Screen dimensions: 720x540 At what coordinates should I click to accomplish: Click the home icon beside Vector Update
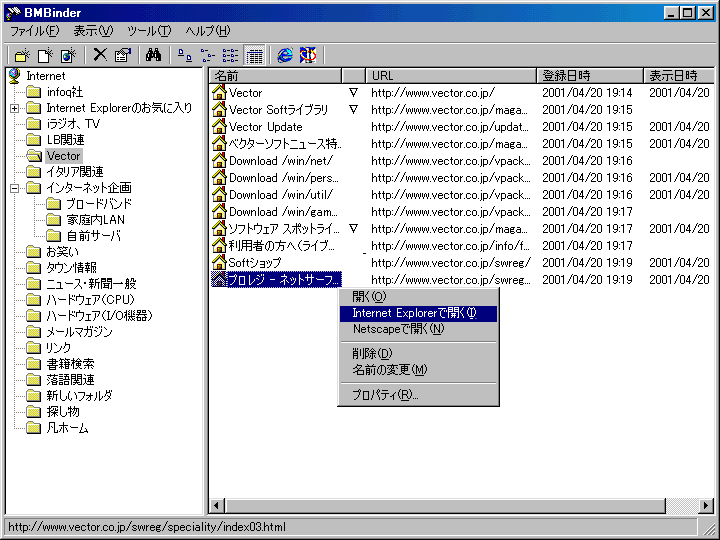[219, 126]
